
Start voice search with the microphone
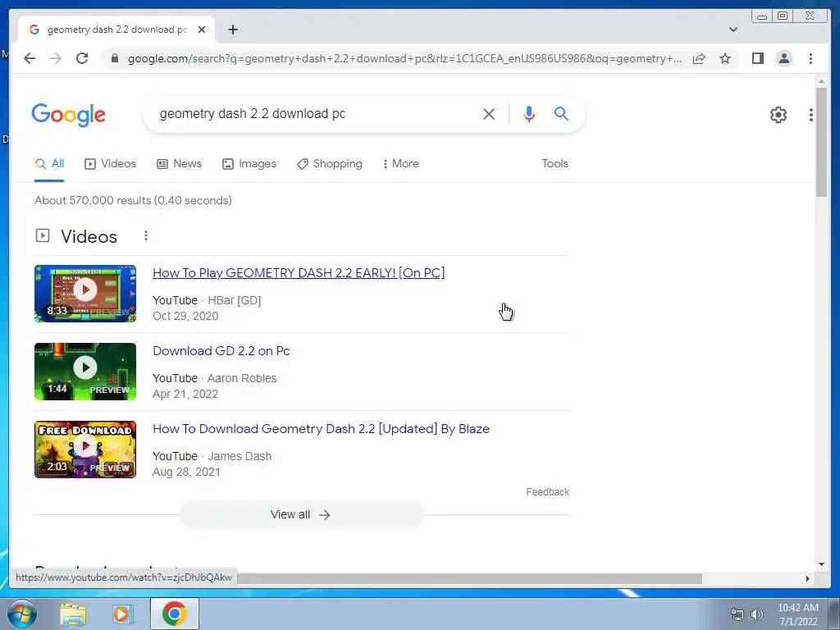(529, 113)
